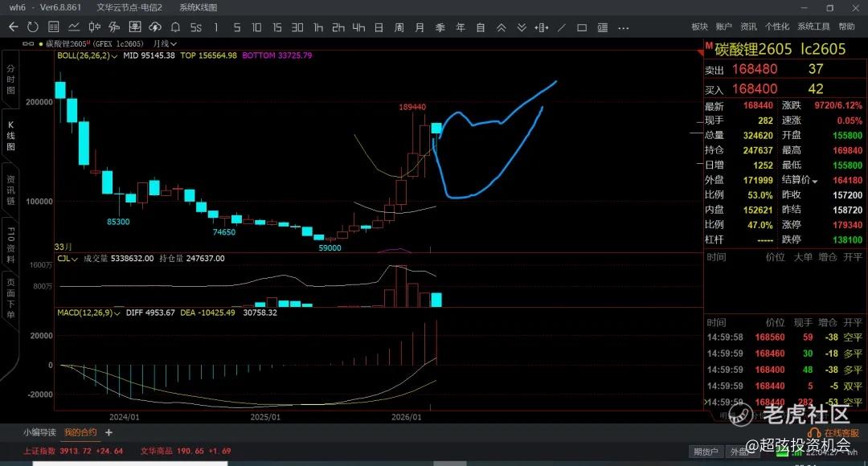Image resolution: width=868 pixels, height=466 pixels.
Task: Open the 我的合约 bottom tab
Action: click(x=80, y=432)
